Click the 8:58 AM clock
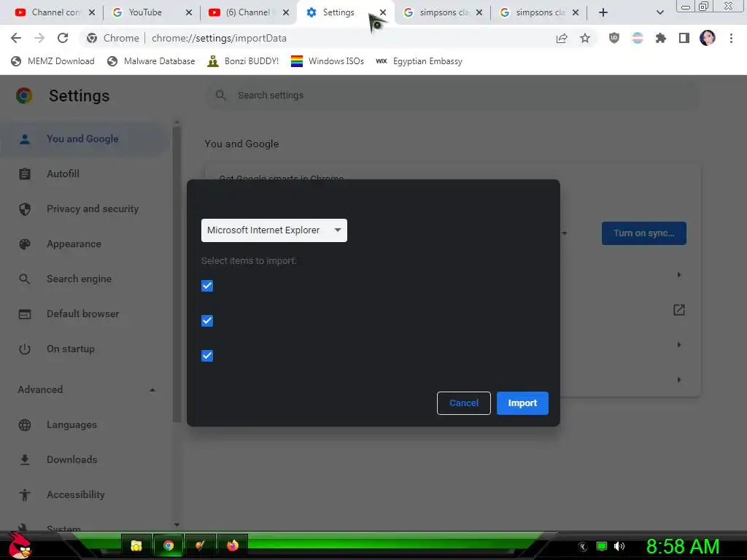This screenshot has width=747, height=560. 682,546
